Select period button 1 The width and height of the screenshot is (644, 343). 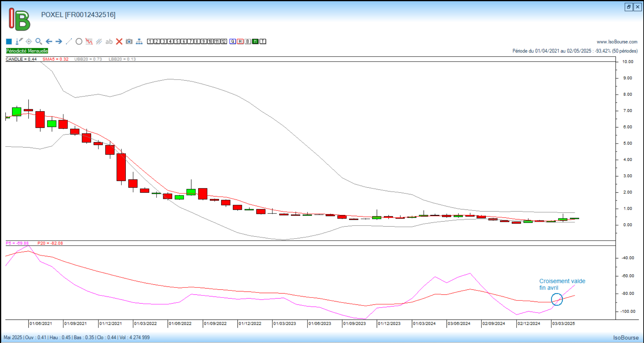pos(150,41)
